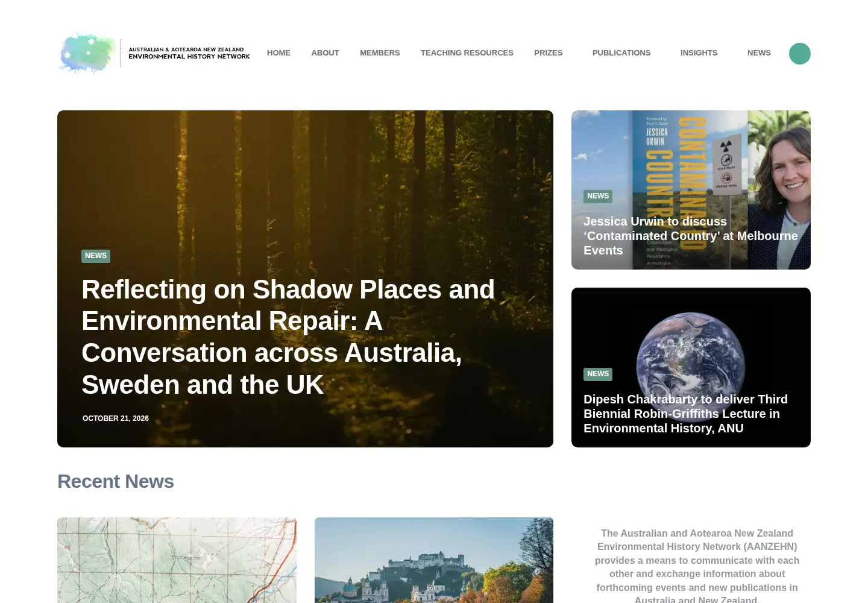Screen dimensions: 868x603
Task: Open the Shadow Places and Environmental Repair article
Action: (288, 337)
